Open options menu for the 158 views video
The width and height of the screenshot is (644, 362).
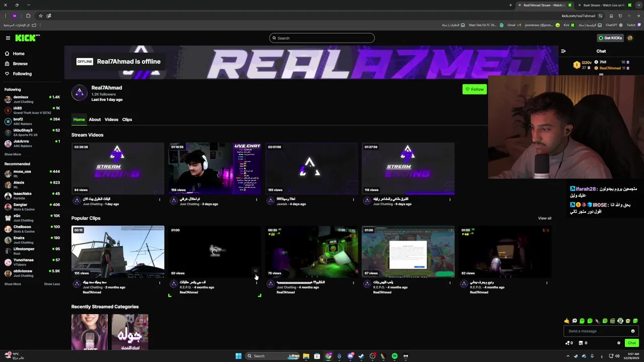pyautogui.click(x=256, y=200)
